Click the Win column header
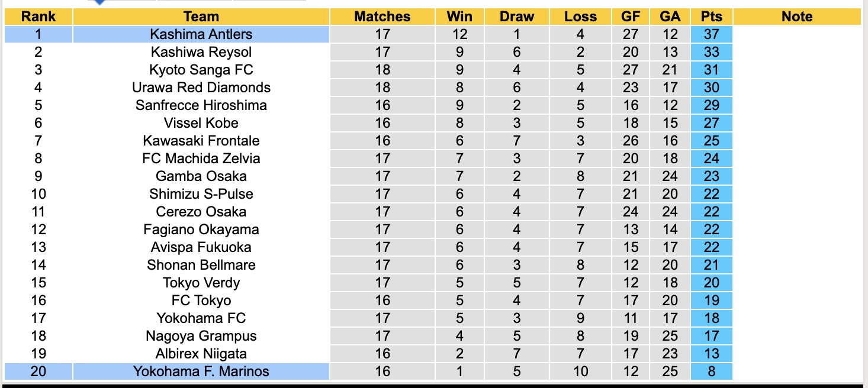868x388 pixels. tap(459, 17)
